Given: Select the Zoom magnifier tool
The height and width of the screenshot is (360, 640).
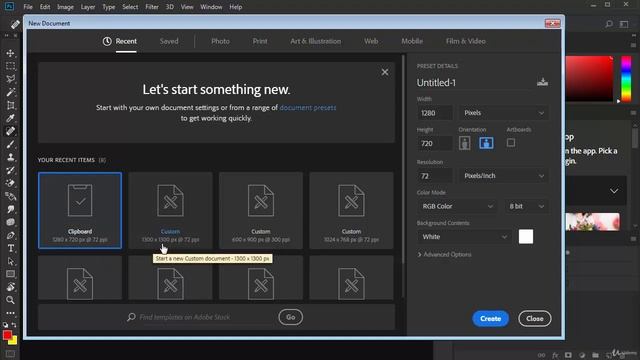Looking at the screenshot, I should (x=10, y=300).
